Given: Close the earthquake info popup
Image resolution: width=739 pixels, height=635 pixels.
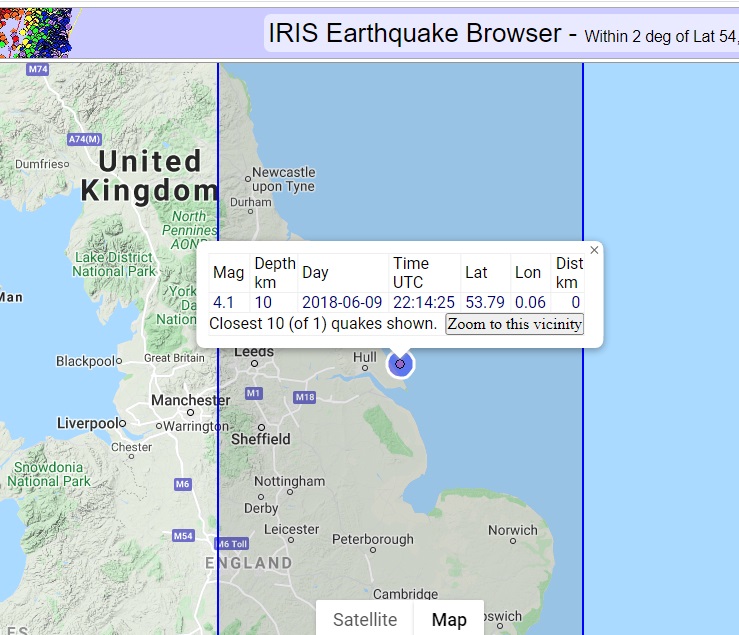Looking at the screenshot, I should [594, 250].
